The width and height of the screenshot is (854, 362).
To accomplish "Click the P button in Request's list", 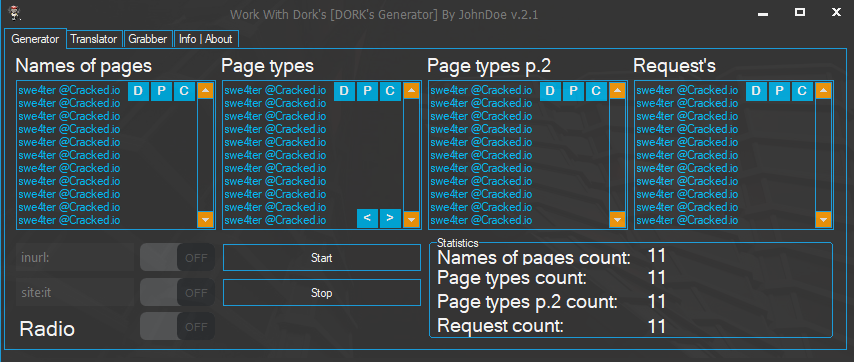I will 779,91.
